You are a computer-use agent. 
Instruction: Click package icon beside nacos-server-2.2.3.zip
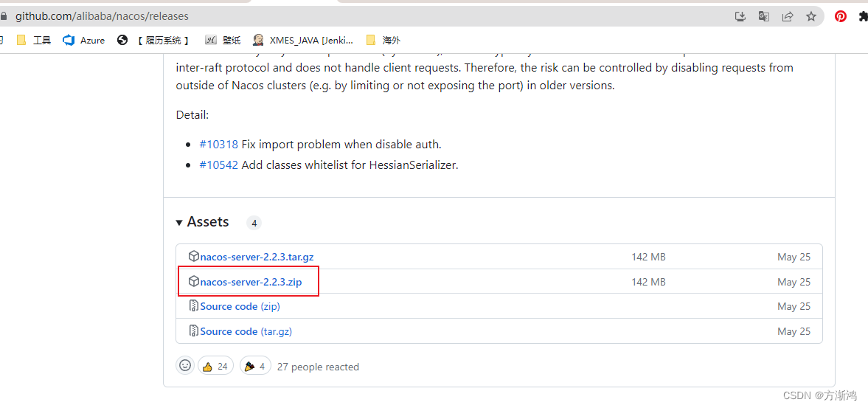point(194,281)
